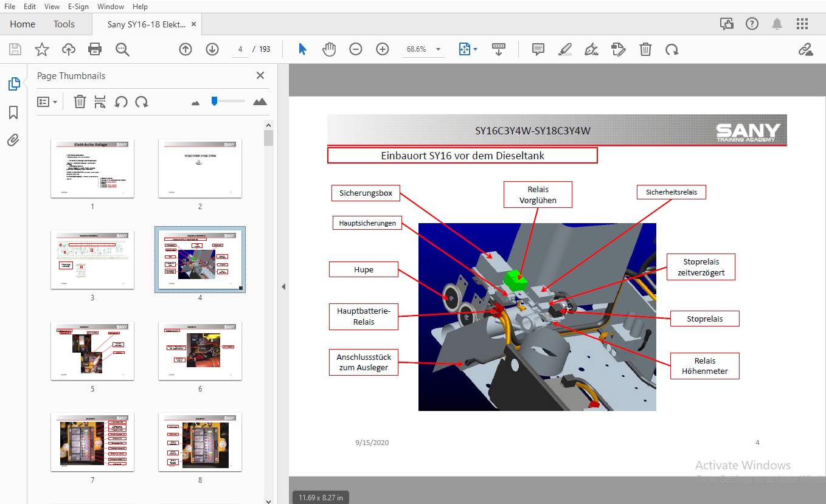Rotate the page clockwise in toolbar
The height and width of the screenshot is (504, 826).
click(x=672, y=49)
